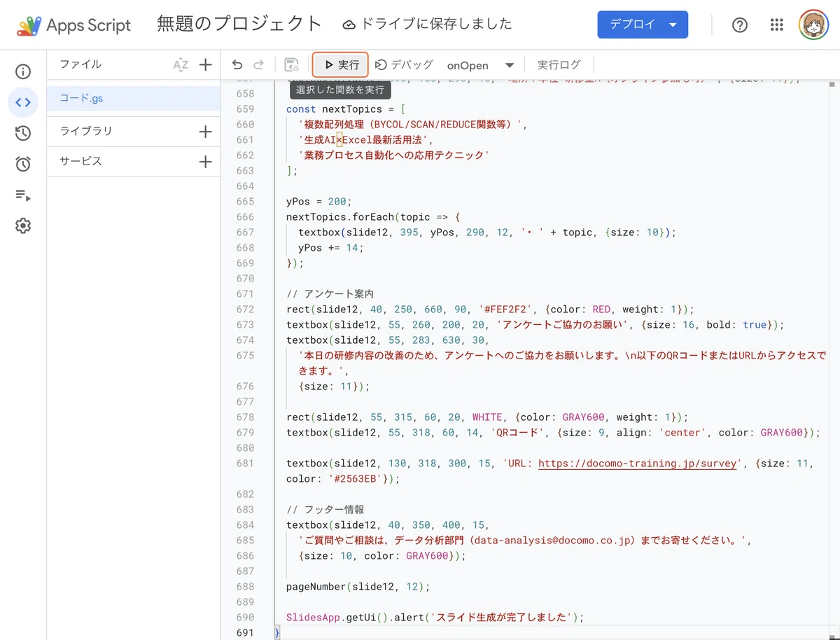840x640 pixels.
Task: Open Project Settings gear icon
Action: [x=23, y=225]
